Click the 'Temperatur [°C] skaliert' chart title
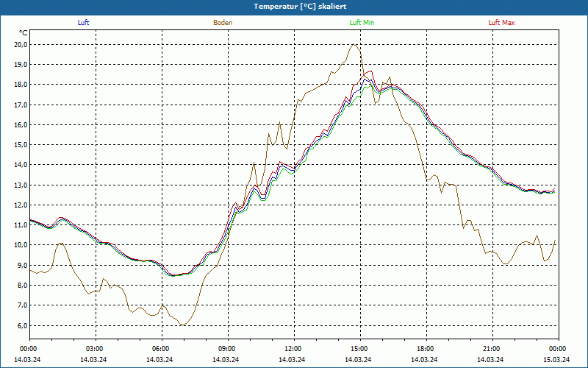Image resolution: width=588 pixels, height=368 pixels. [300, 7]
